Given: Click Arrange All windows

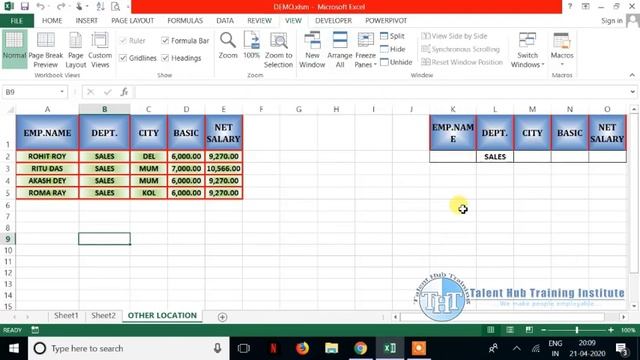Looking at the screenshot, I should [340, 49].
